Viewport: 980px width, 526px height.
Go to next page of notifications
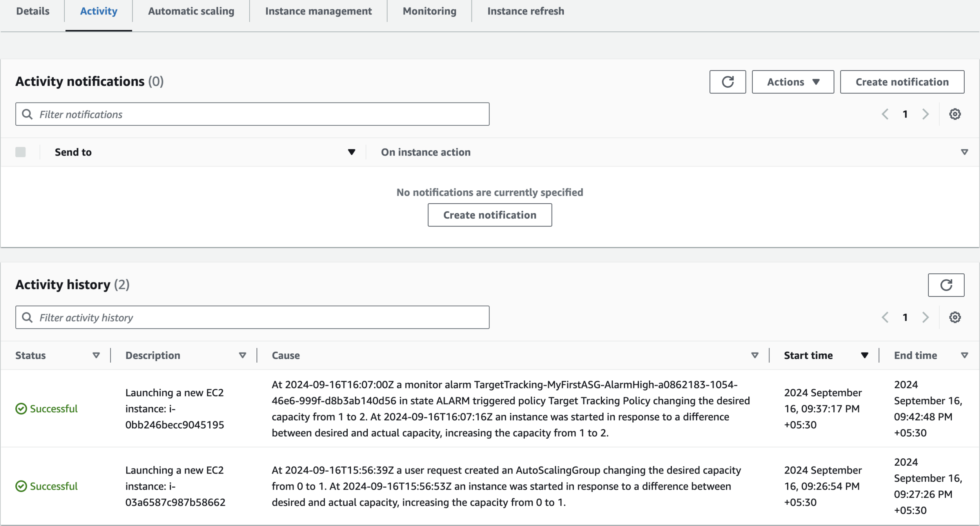coord(926,114)
